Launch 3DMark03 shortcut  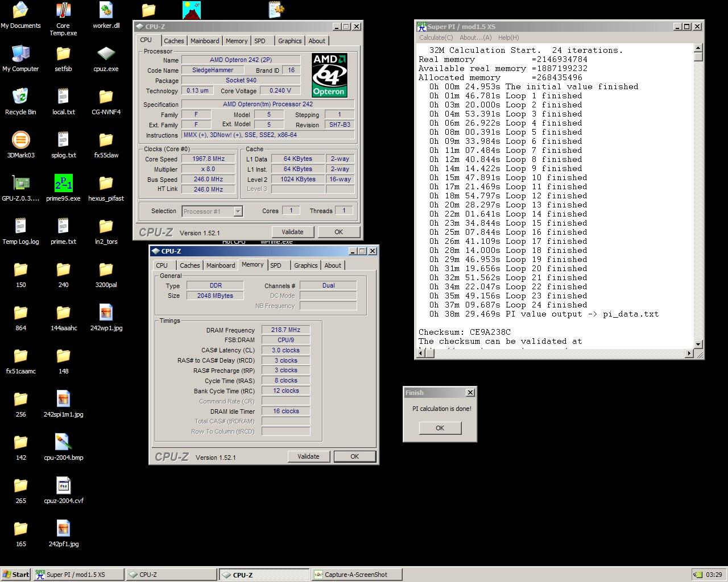pyautogui.click(x=20, y=145)
